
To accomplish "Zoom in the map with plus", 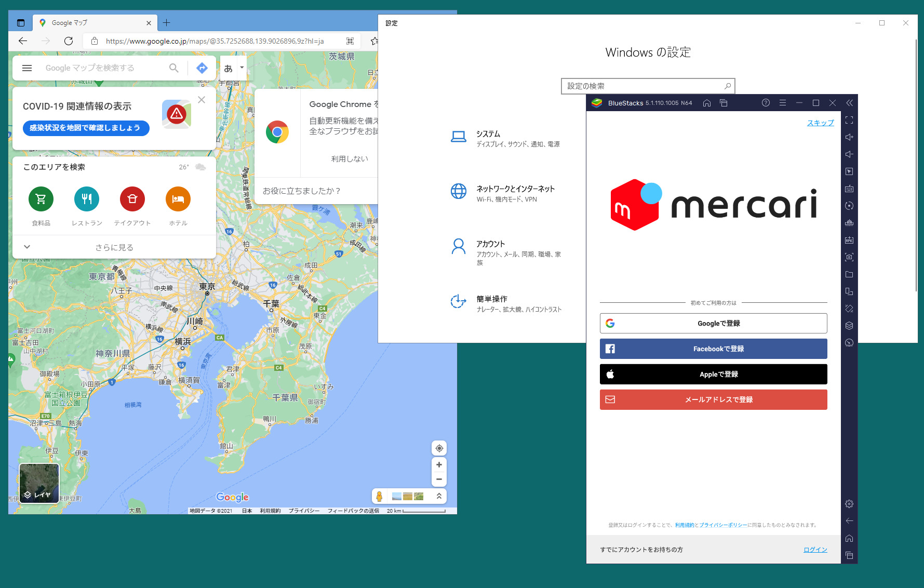I will (439, 465).
